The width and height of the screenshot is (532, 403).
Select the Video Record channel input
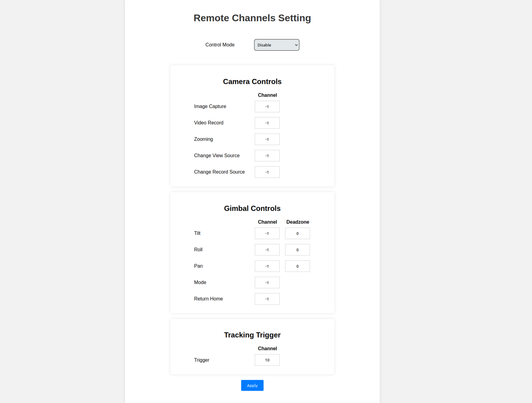tap(267, 123)
